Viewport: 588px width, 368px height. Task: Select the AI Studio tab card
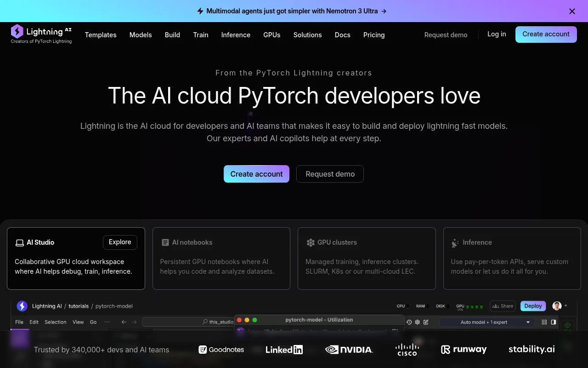(76, 259)
